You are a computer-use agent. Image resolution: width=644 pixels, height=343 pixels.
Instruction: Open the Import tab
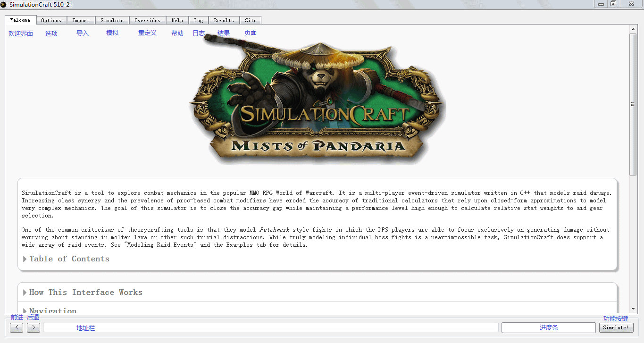(81, 20)
